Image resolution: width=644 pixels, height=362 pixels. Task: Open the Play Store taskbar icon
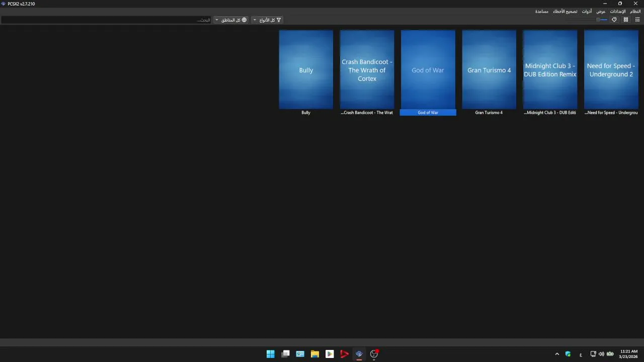330,354
